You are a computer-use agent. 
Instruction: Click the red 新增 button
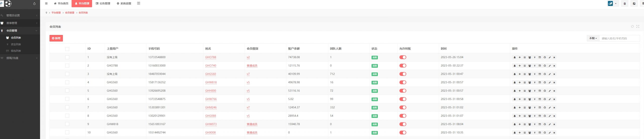(x=56, y=38)
